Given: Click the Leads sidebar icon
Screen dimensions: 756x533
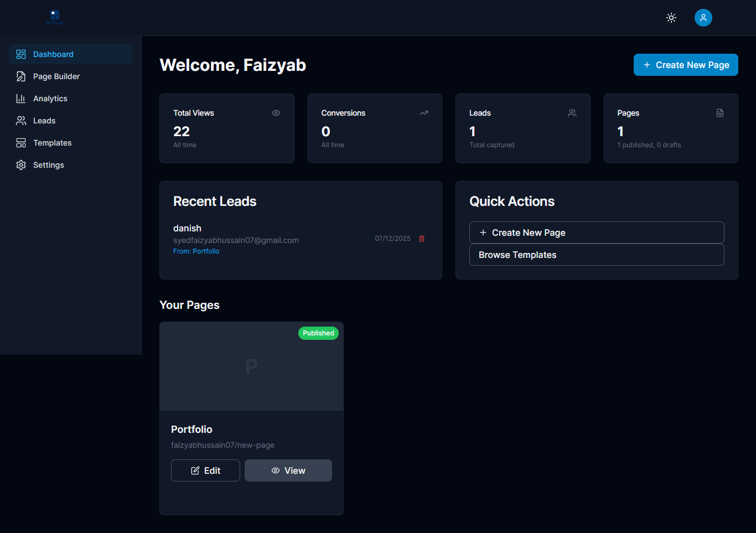Looking at the screenshot, I should 21,120.
